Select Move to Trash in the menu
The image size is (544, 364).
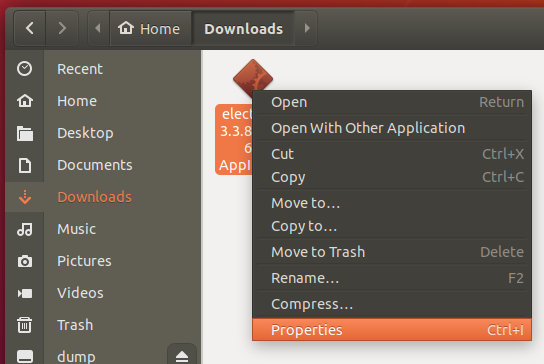(392, 252)
